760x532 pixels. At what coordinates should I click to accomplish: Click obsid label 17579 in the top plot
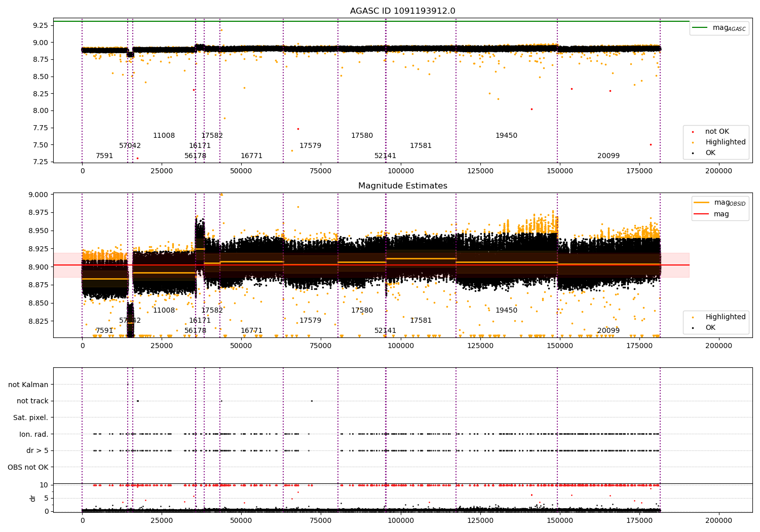click(310, 145)
